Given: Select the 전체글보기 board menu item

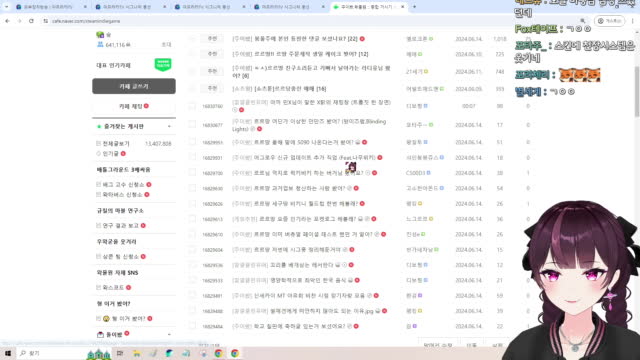Looking at the screenshot, I should 116,144.
